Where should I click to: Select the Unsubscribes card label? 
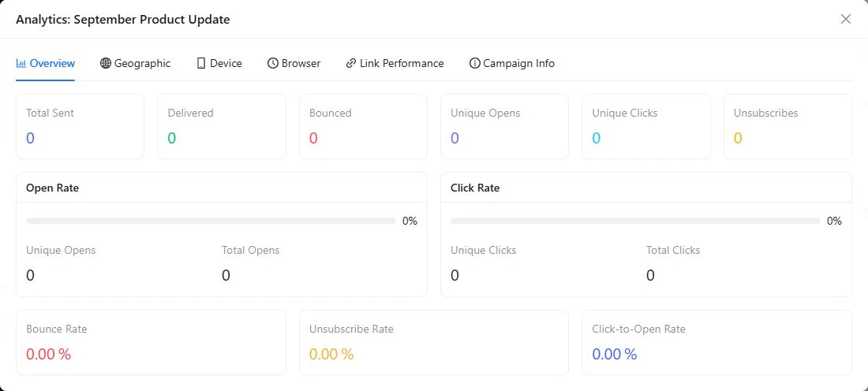point(766,113)
